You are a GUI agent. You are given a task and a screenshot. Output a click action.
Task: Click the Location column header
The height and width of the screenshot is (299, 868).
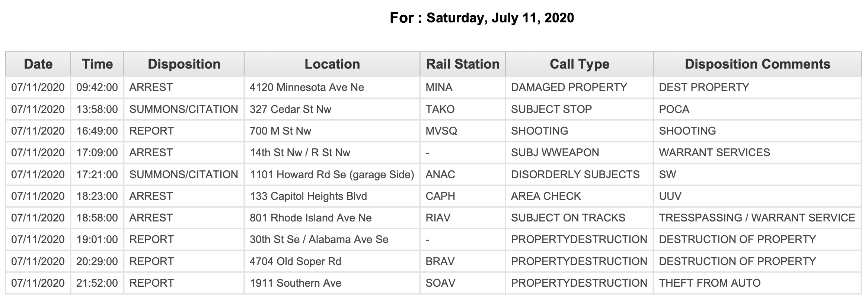click(332, 64)
